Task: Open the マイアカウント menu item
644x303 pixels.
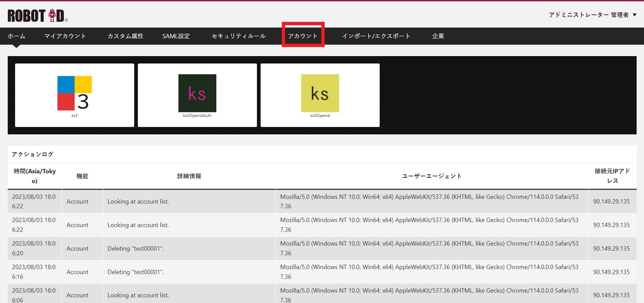Action: pyautogui.click(x=65, y=36)
